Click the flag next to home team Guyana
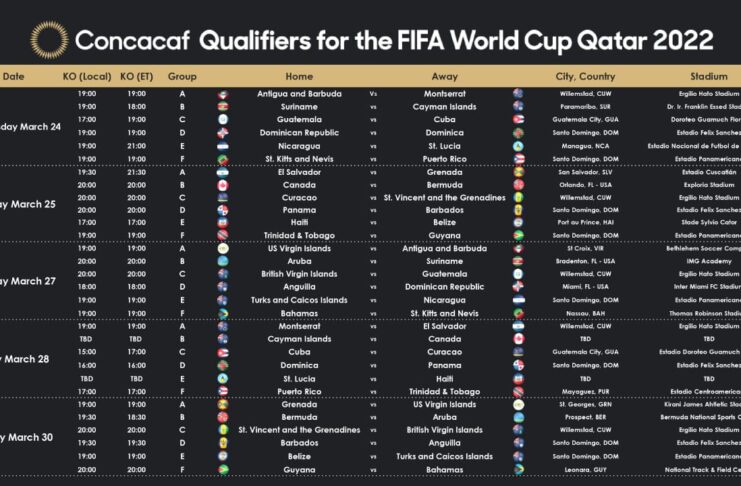Viewport: 741px width, 486px height. point(223,469)
